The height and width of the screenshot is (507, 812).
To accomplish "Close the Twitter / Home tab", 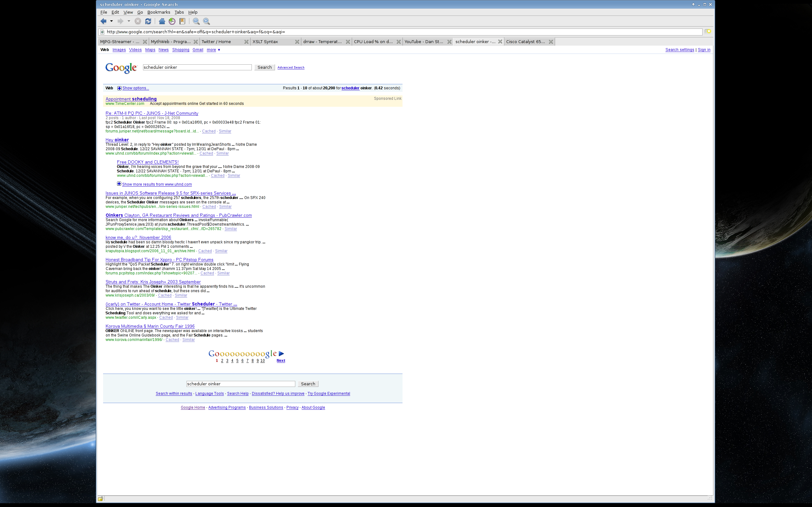I will pos(246,42).
